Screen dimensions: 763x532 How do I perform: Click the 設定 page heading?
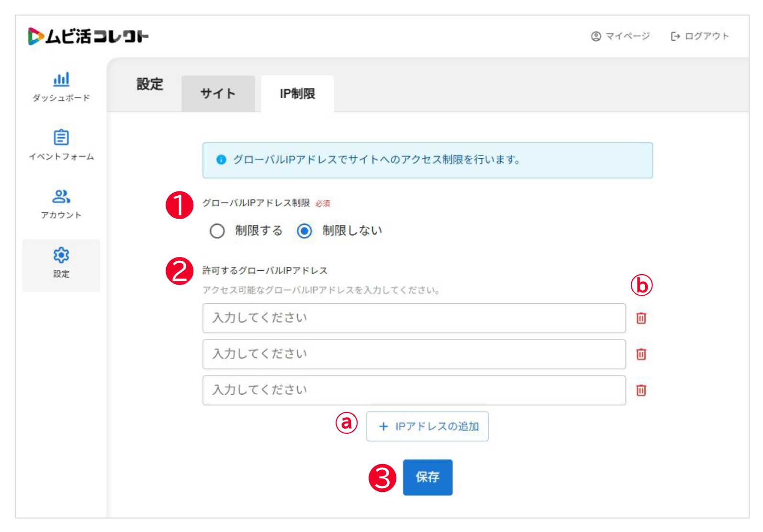[x=150, y=84]
